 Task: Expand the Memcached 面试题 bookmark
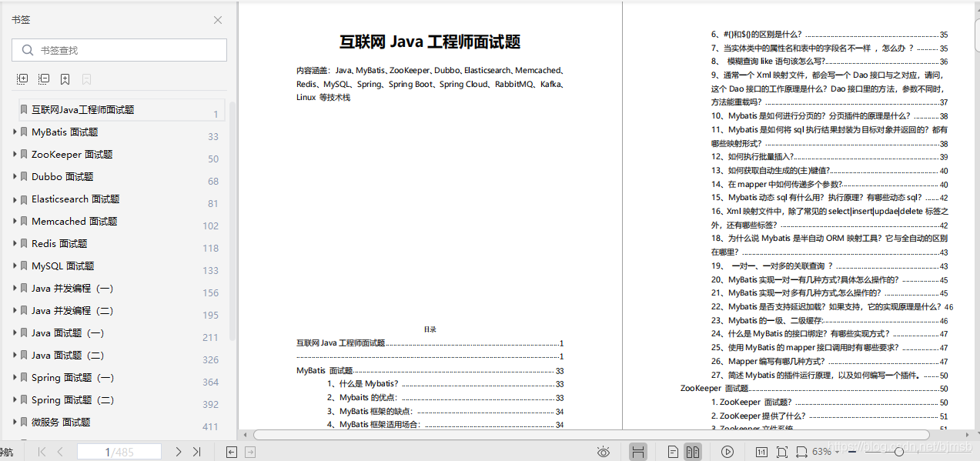[15, 221]
